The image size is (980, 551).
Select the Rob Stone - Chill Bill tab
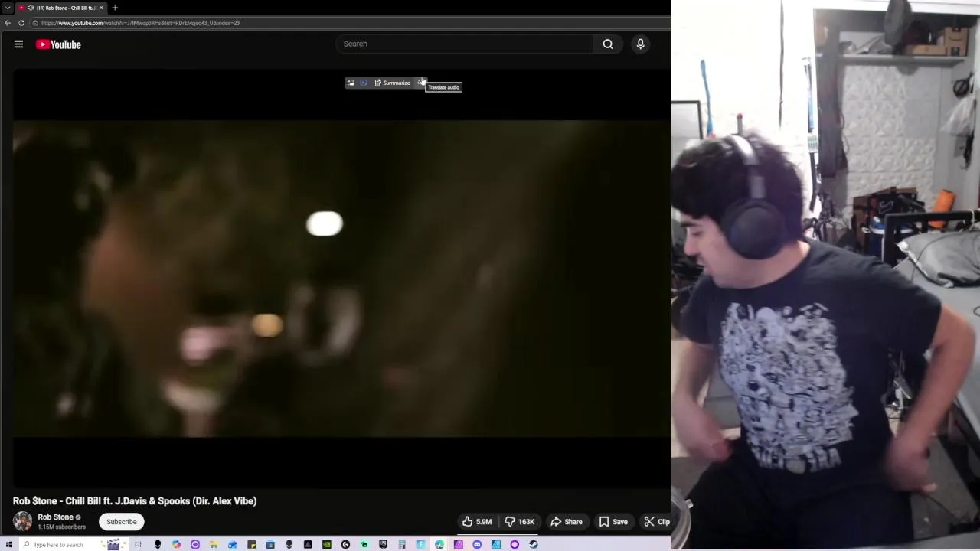(x=61, y=8)
